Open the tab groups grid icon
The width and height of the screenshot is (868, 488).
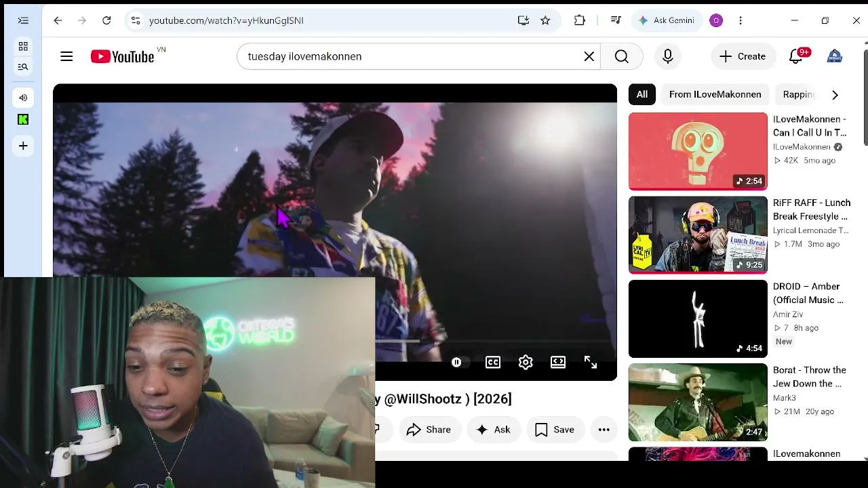click(x=23, y=47)
